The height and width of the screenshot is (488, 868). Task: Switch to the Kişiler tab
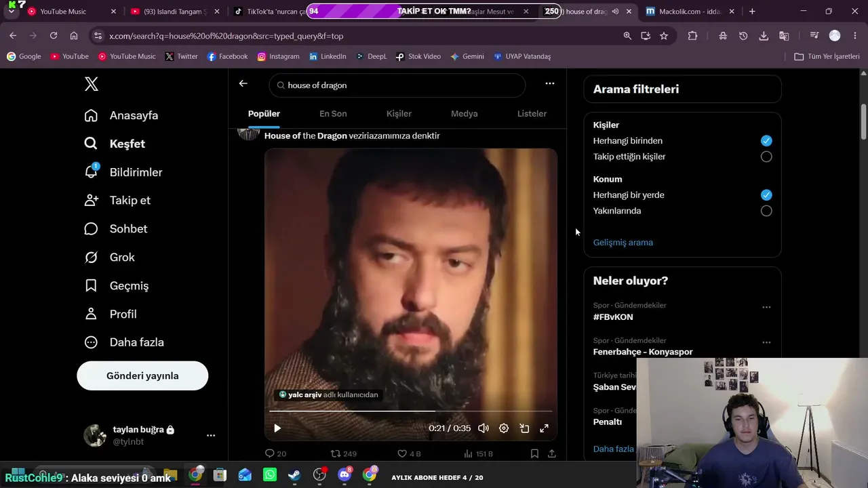399,114
